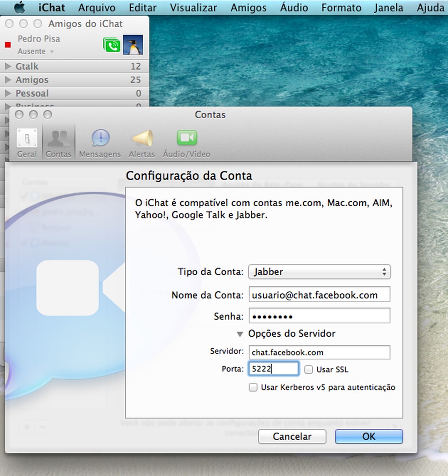Check Usar Kerberos v5 para autenticação
Image resolution: width=448 pixels, height=476 pixels.
253,387
